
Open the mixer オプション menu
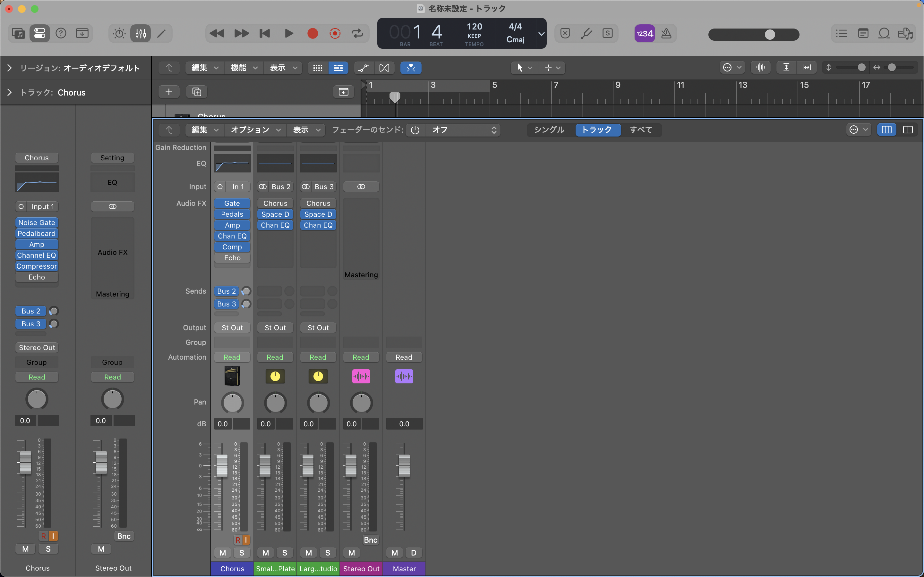point(255,130)
